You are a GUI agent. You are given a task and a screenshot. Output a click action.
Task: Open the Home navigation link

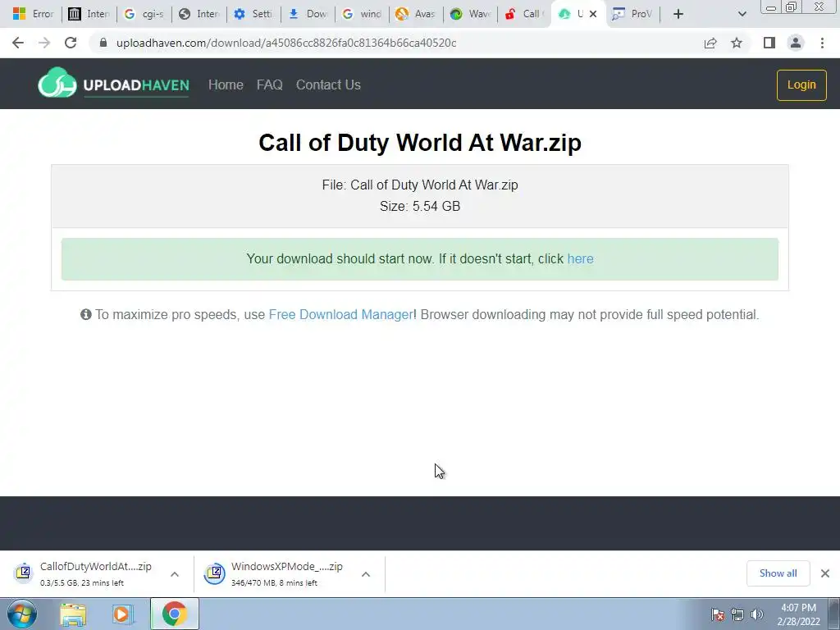pos(226,84)
